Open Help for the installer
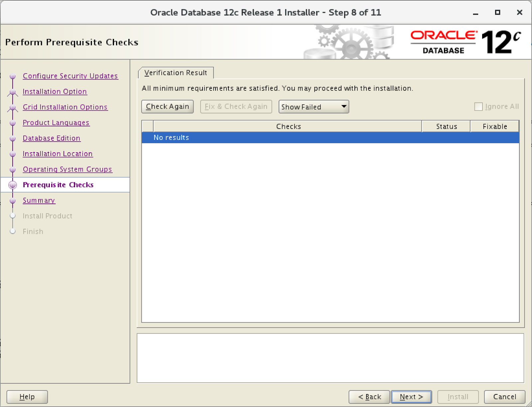Screen dimensions: 532x407 coord(27,397)
